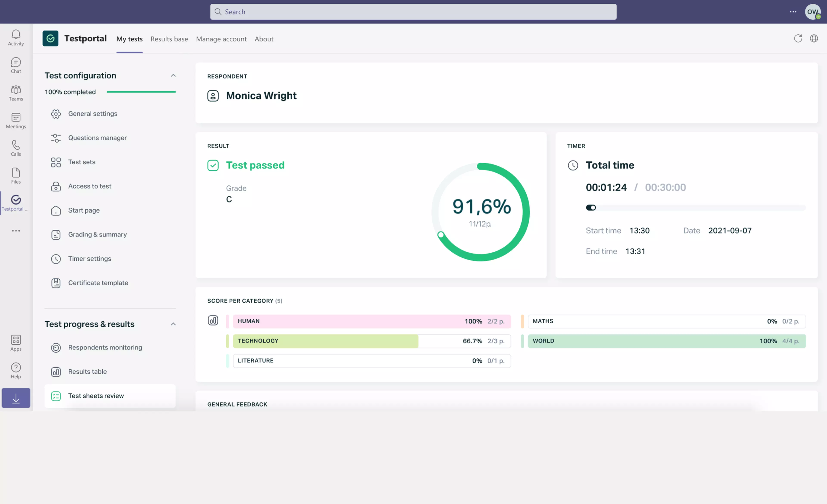Image resolution: width=827 pixels, height=504 pixels.
Task: Select the Questions manager settings icon
Action: [x=56, y=138]
